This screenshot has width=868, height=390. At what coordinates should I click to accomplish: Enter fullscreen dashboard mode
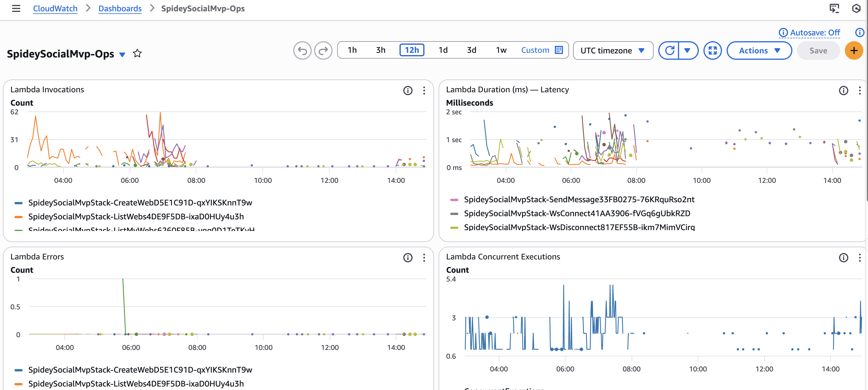point(712,50)
